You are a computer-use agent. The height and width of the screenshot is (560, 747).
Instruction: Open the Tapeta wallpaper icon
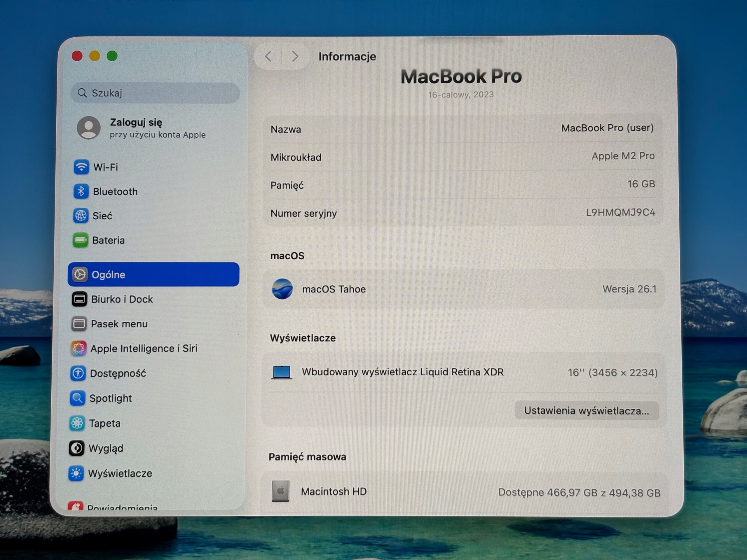click(77, 423)
